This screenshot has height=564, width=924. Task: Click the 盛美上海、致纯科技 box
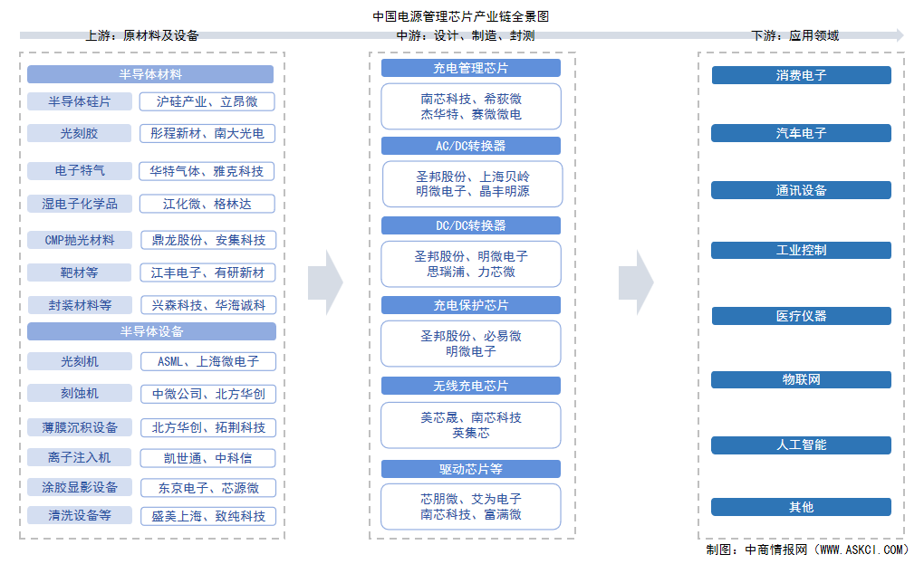point(208,516)
